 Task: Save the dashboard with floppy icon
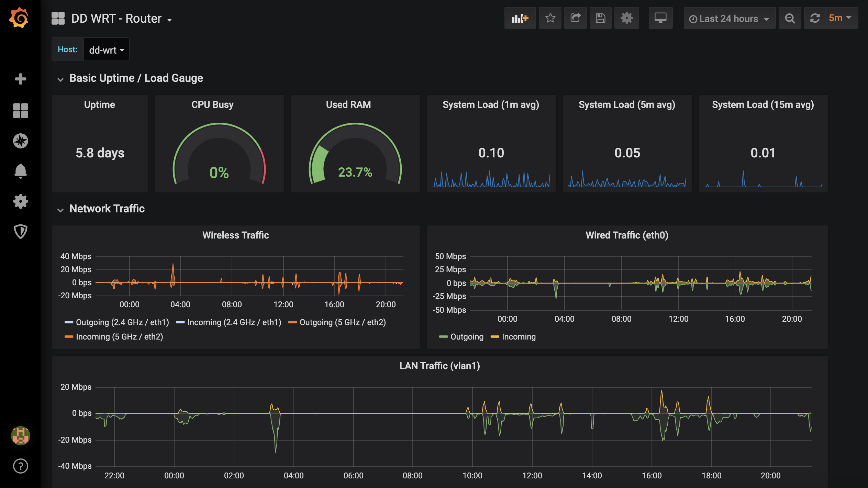coord(601,18)
